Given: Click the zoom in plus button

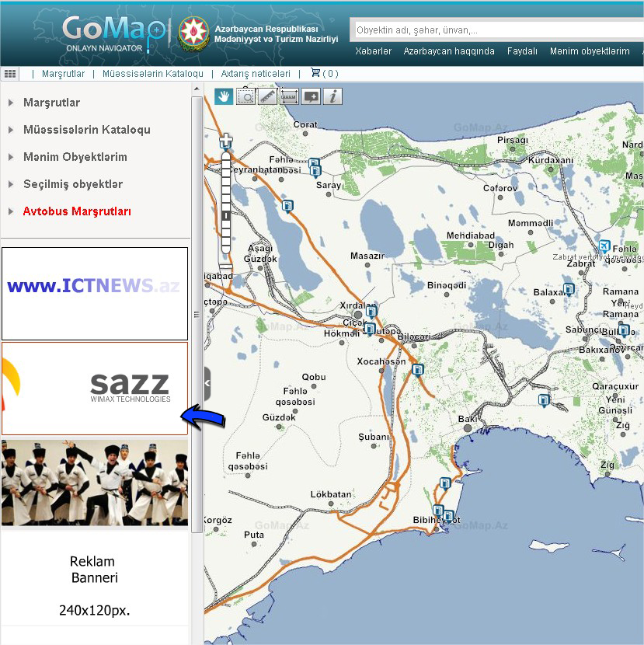Looking at the screenshot, I should [x=227, y=142].
